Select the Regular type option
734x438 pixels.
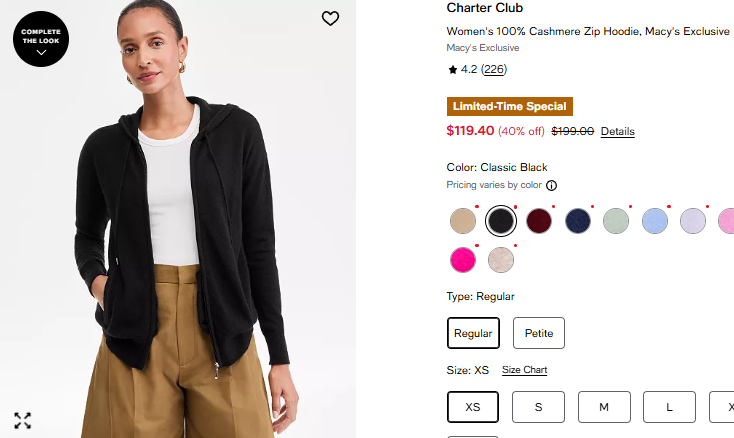pos(473,333)
